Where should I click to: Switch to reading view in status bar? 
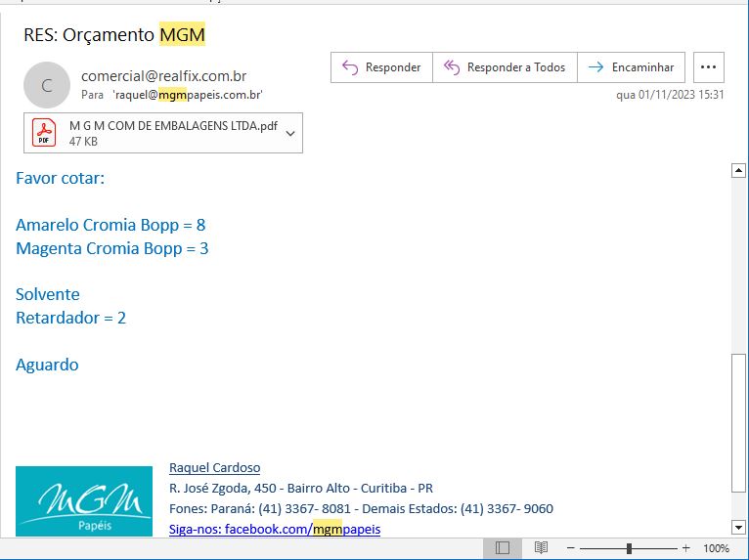pos(541,548)
